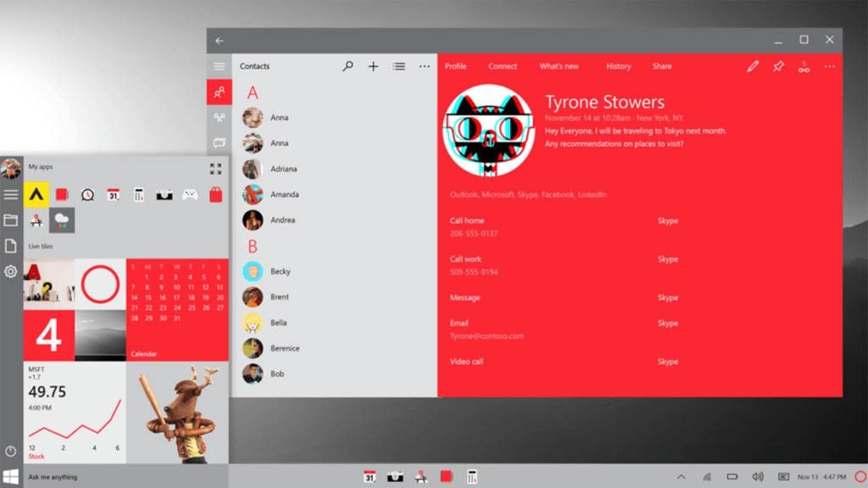Edit contact with the pencil icon

753,66
